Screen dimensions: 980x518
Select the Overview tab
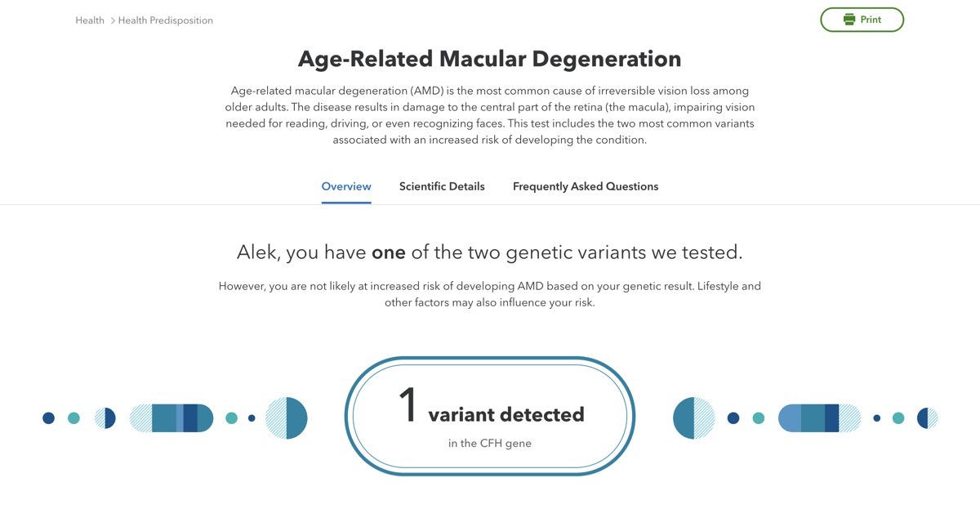pyautogui.click(x=345, y=186)
